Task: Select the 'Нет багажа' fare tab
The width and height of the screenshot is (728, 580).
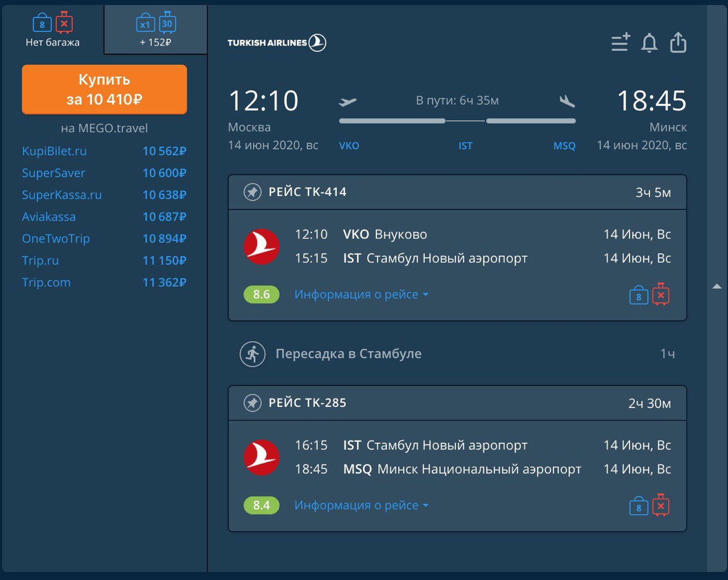Action: [x=52, y=29]
